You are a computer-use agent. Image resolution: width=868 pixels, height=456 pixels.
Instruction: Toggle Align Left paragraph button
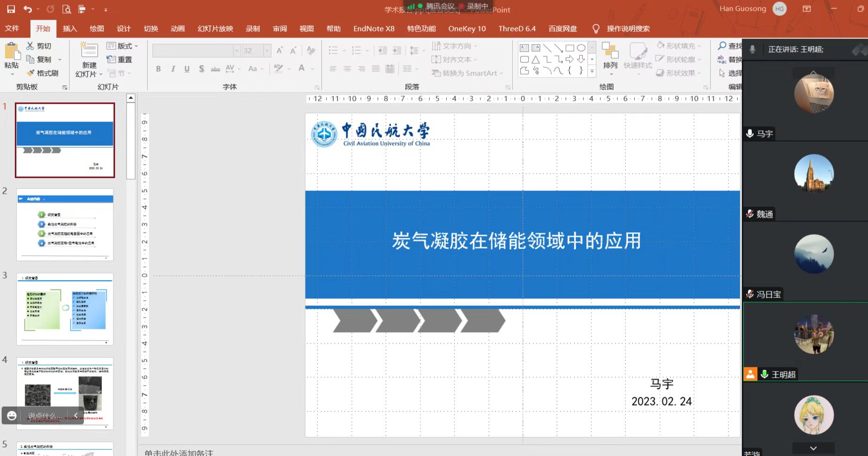coord(333,69)
